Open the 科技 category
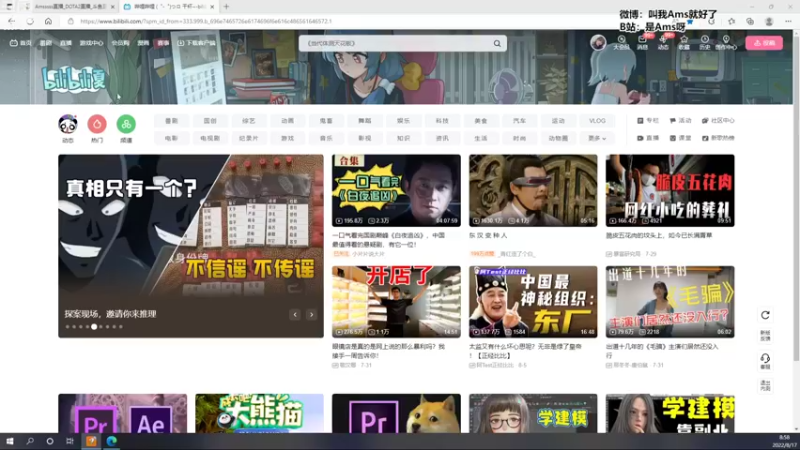The image size is (800, 450). coord(442,121)
